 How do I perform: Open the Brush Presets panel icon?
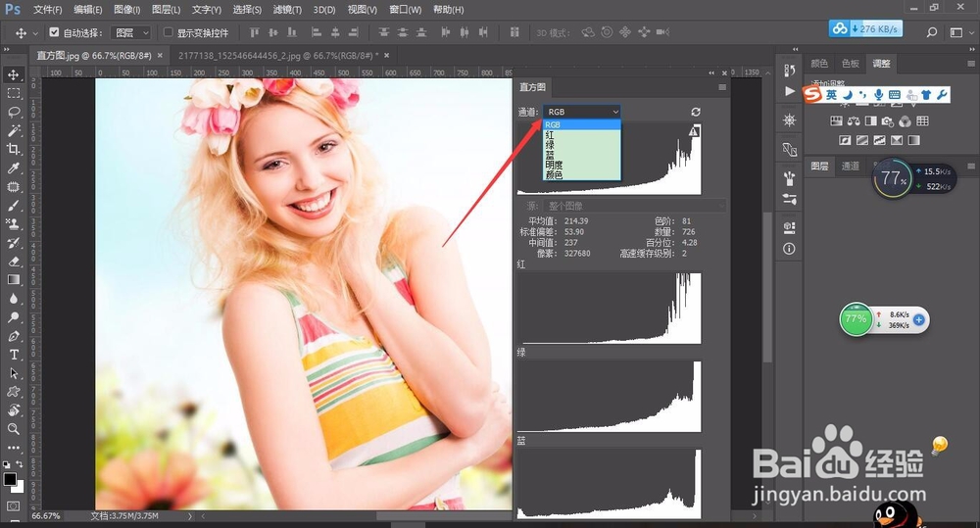(789, 199)
